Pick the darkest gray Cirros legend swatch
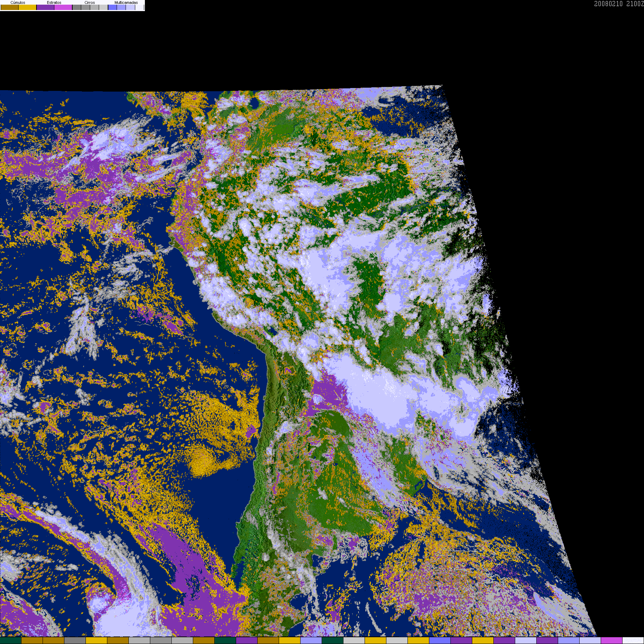Image resolution: width=644 pixels, height=644 pixels. (77, 7)
